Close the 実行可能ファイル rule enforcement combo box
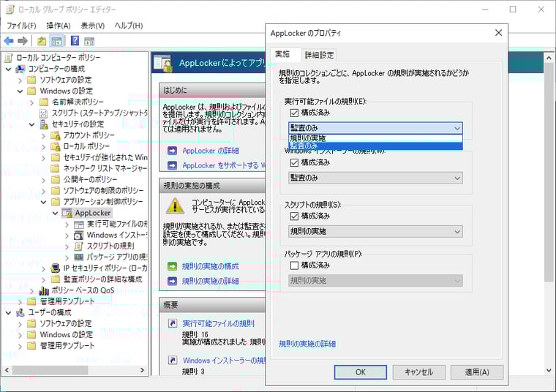The width and height of the screenshot is (556, 392). (x=375, y=128)
